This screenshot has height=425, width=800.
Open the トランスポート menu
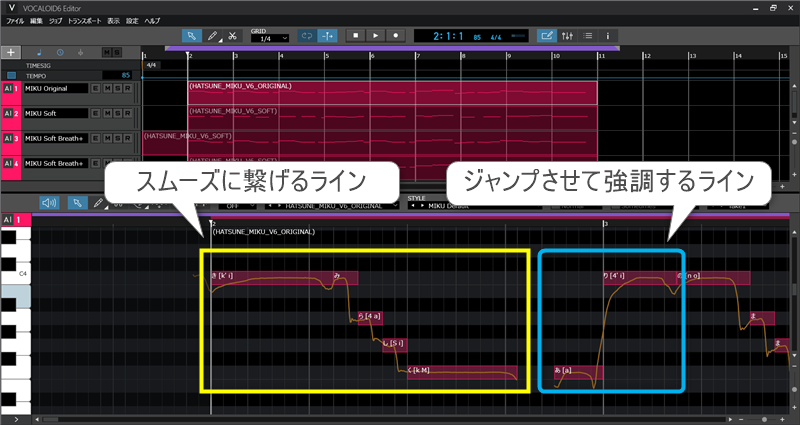click(84, 21)
